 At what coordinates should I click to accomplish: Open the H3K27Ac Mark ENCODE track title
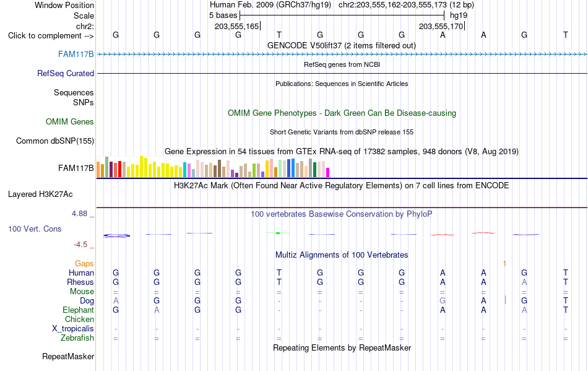point(342,186)
